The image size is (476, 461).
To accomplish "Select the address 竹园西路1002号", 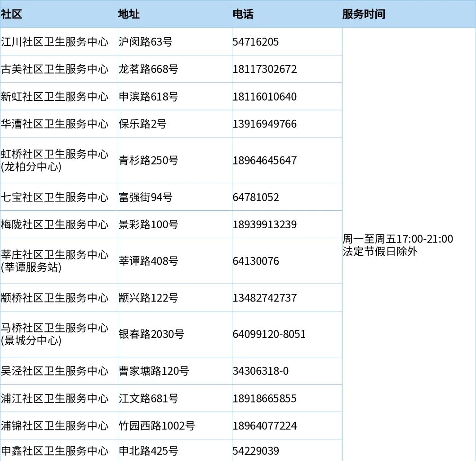I will [x=156, y=426].
